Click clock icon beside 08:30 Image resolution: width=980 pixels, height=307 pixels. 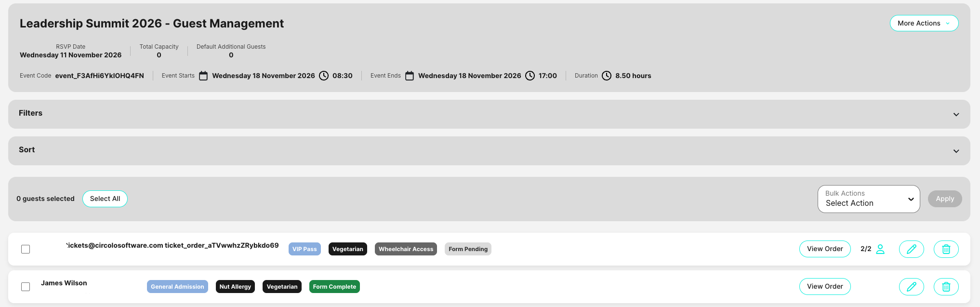coord(324,76)
